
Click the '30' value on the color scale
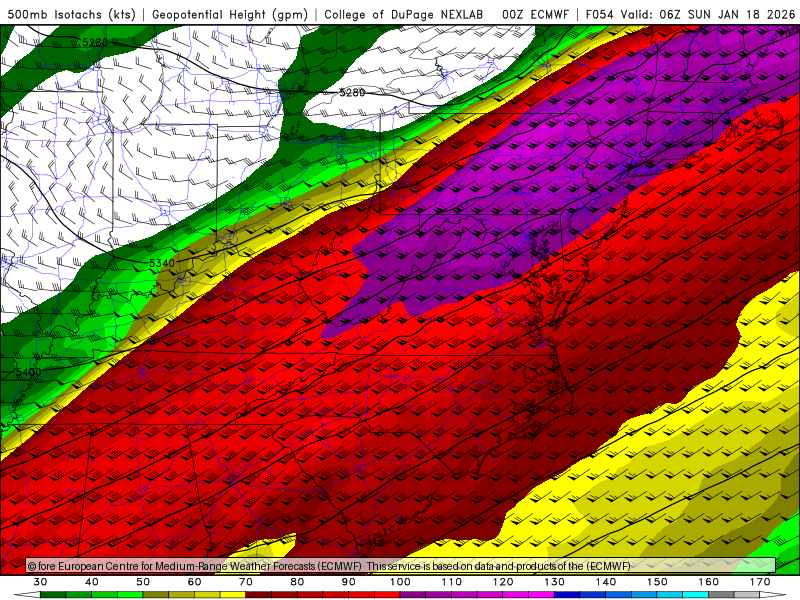[40, 582]
